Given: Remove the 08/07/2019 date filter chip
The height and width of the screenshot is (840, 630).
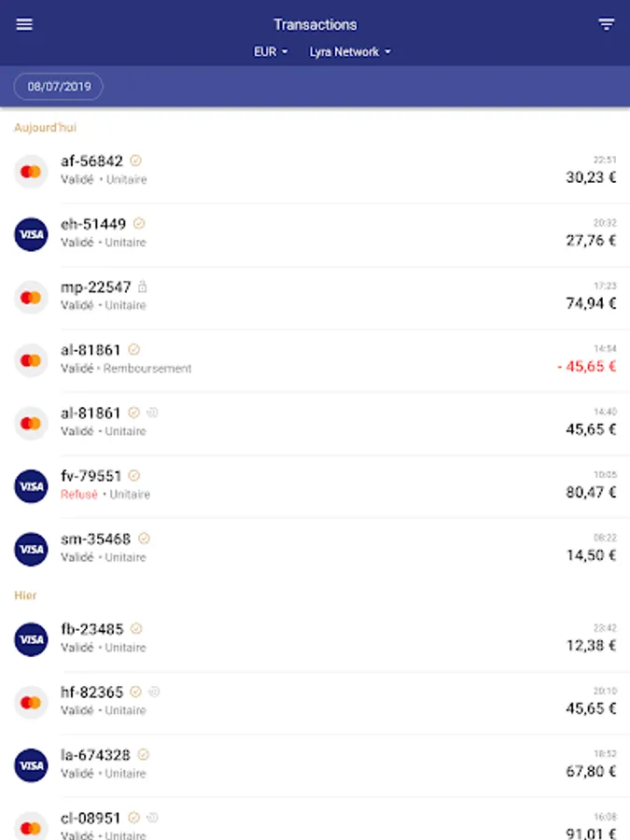Looking at the screenshot, I should pos(59,86).
